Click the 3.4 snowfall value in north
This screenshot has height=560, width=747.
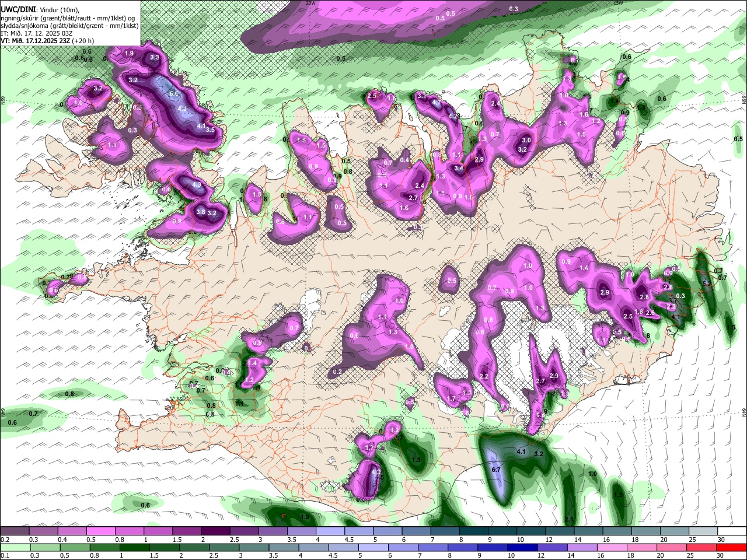pos(459,169)
